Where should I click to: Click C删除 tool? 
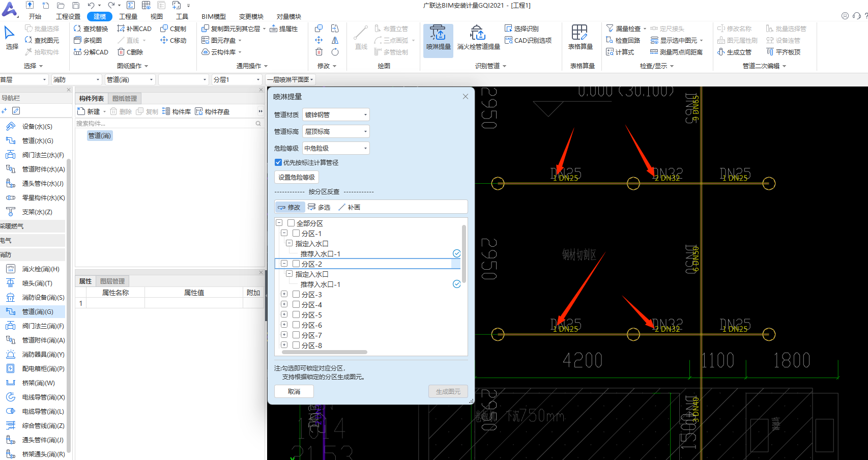[130, 52]
